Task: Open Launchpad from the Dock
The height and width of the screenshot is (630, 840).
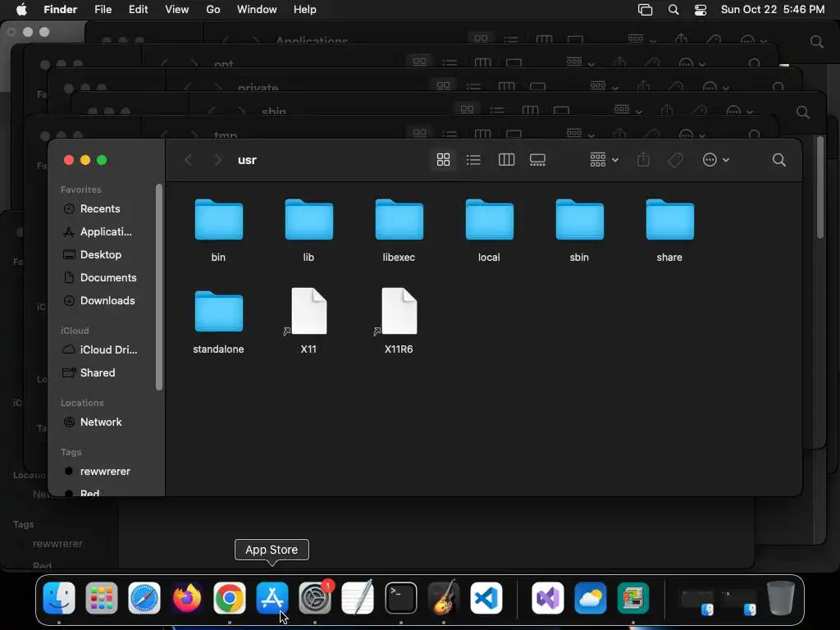Action: click(101, 598)
